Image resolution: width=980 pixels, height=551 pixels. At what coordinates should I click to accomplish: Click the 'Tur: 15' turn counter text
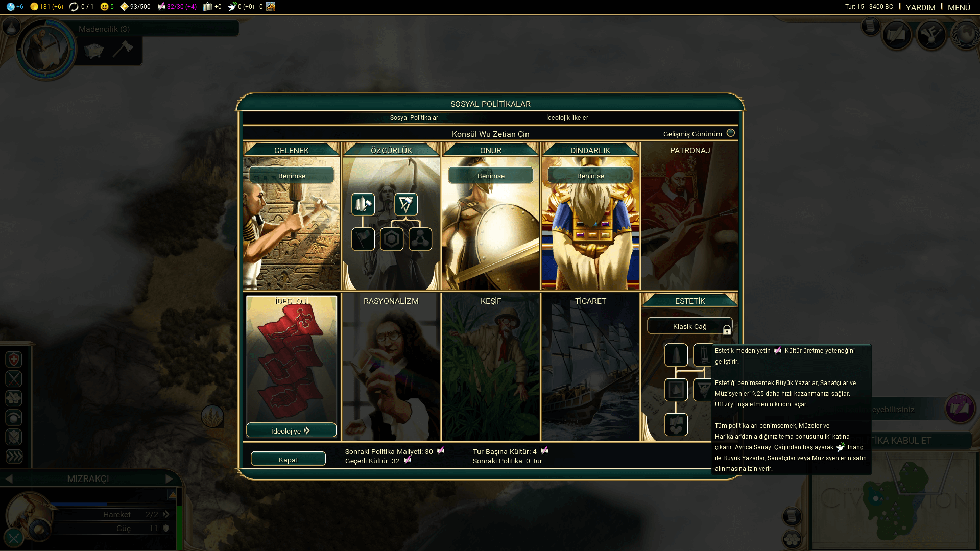[854, 7]
